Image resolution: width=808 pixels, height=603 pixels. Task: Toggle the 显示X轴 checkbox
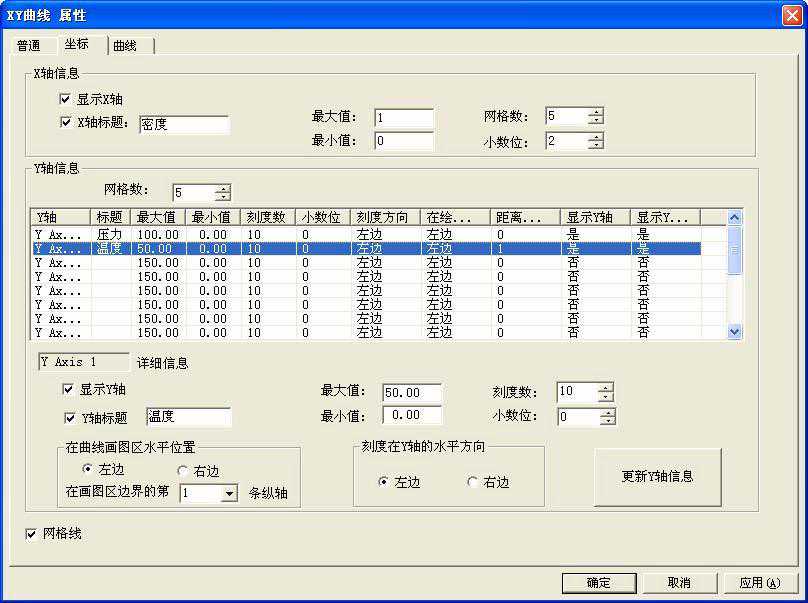click(x=66, y=99)
